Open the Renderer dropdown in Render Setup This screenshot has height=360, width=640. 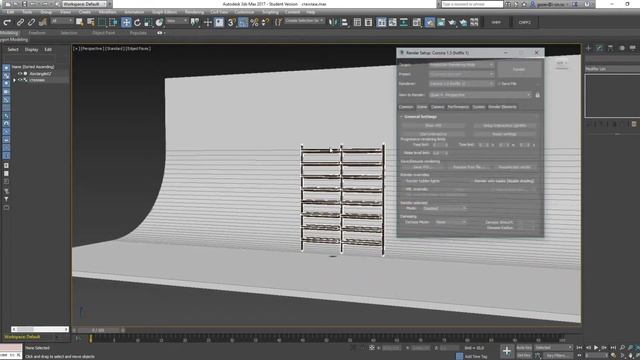click(461, 84)
